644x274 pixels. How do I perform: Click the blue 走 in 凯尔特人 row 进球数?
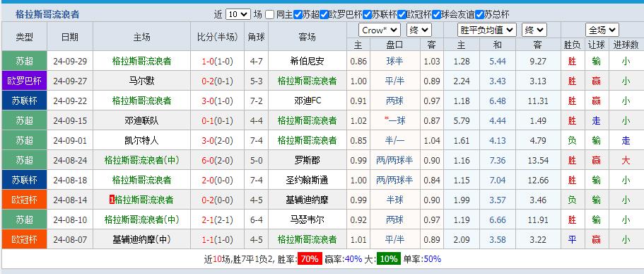pos(626,140)
